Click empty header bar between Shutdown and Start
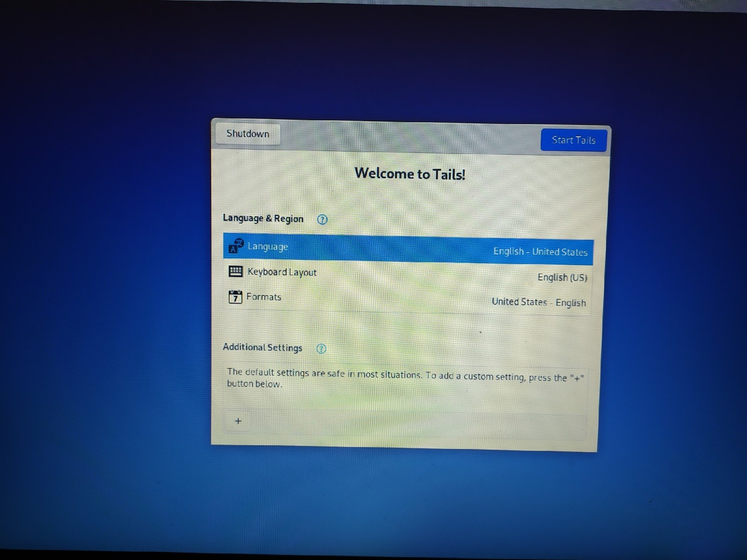The width and height of the screenshot is (747, 560). 409,138
